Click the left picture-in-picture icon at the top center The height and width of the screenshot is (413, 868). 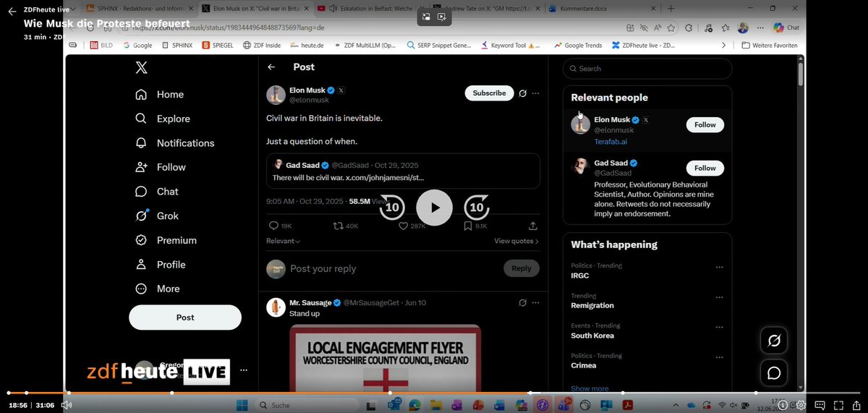pos(426,17)
